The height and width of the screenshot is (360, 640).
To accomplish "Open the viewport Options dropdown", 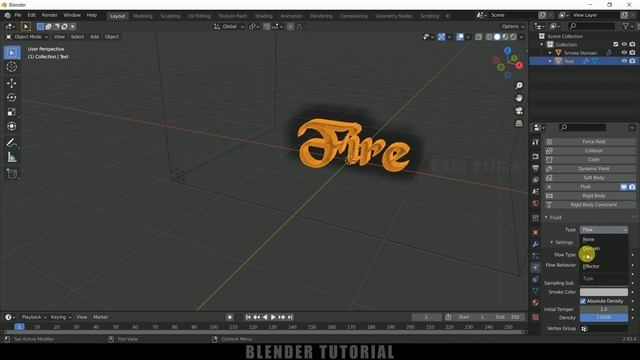I will tap(513, 27).
